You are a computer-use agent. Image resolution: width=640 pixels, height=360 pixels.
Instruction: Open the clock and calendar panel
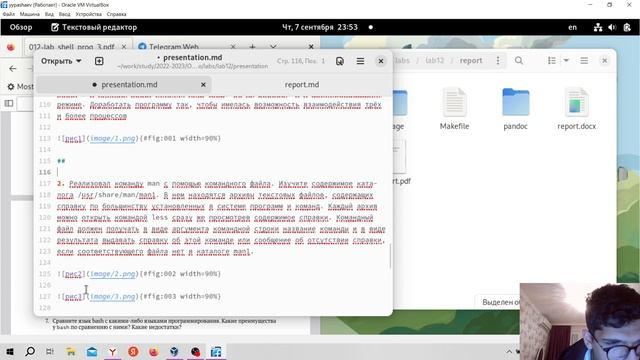pyautogui.click(x=320, y=27)
